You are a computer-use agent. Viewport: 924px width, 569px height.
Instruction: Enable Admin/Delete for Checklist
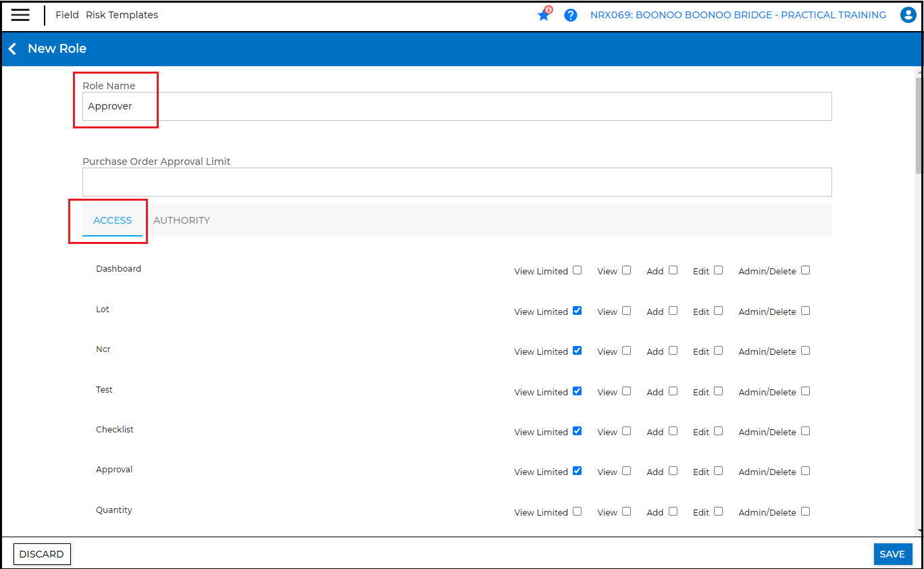pyautogui.click(x=805, y=431)
